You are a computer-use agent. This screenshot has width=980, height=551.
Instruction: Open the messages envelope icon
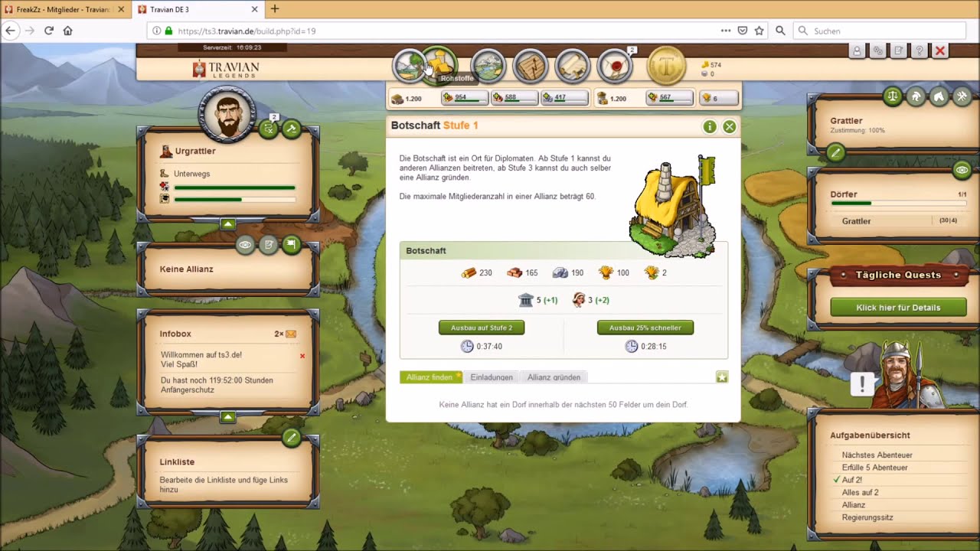pyautogui.click(x=615, y=67)
